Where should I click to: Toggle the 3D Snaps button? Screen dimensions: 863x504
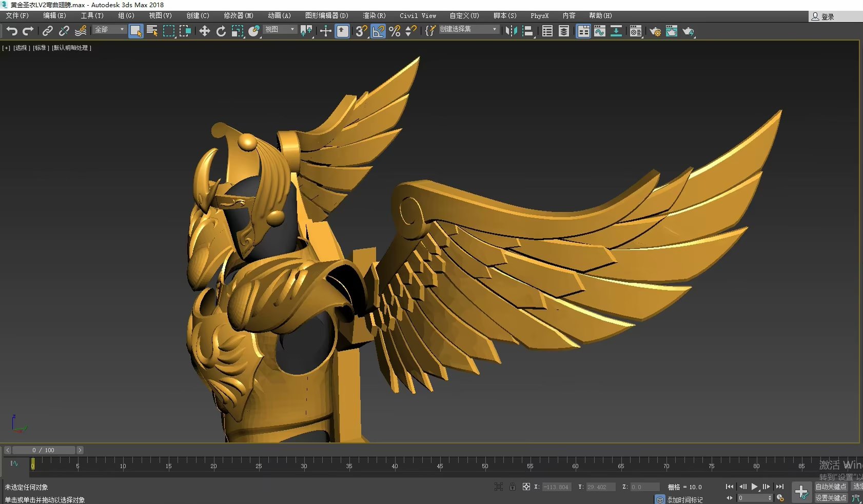(x=361, y=31)
